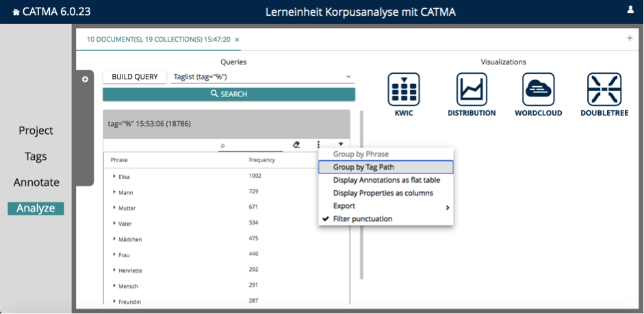The width and height of the screenshot is (644, 314).
Task: Go to the Annotate section
Action: point(36,182)
